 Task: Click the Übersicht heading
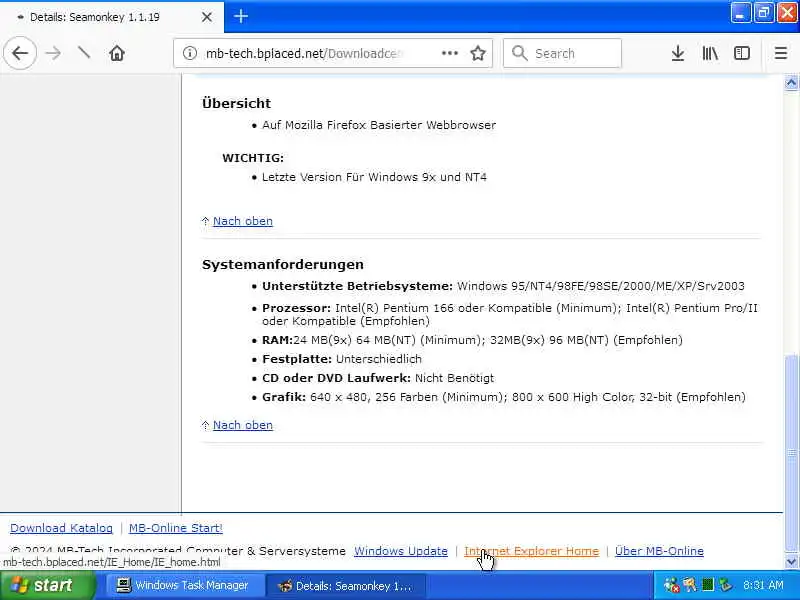(x=236, y=103)
